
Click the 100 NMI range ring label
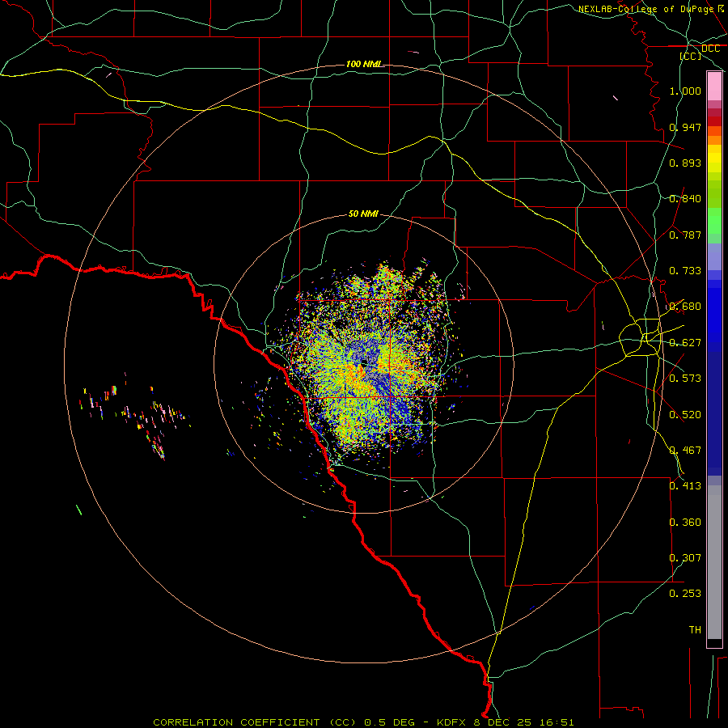pyautogui.click(x=363, y=64)
